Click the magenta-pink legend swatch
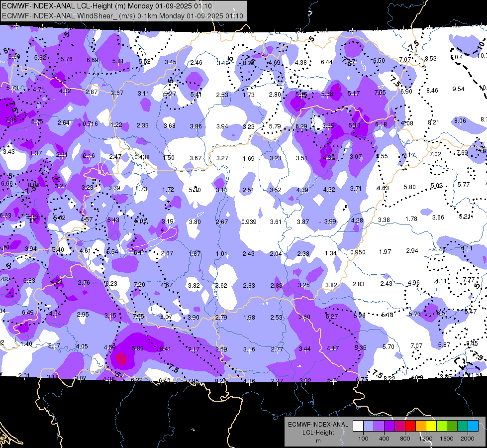The height and width of the screenshot is (448, 487). (x=400, y=426)
